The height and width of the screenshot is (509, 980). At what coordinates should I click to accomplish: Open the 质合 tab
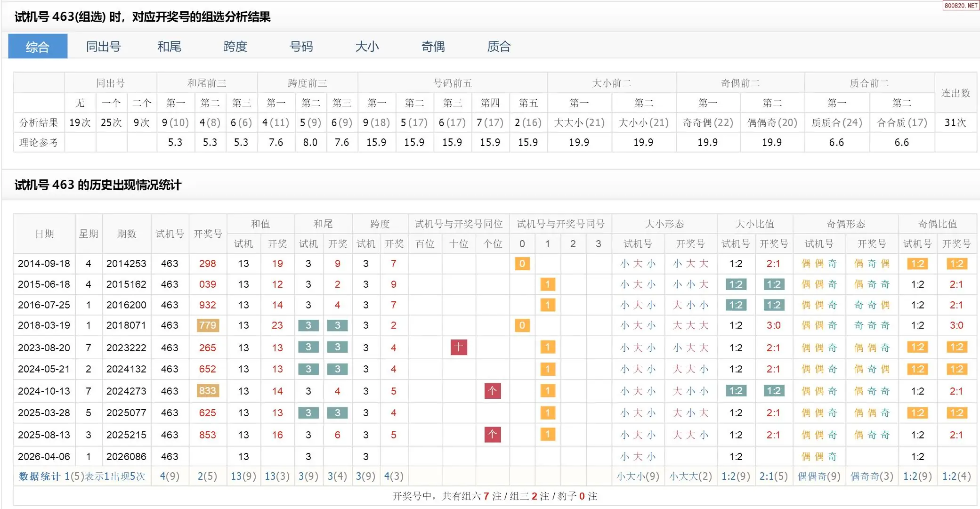[499, 47]
